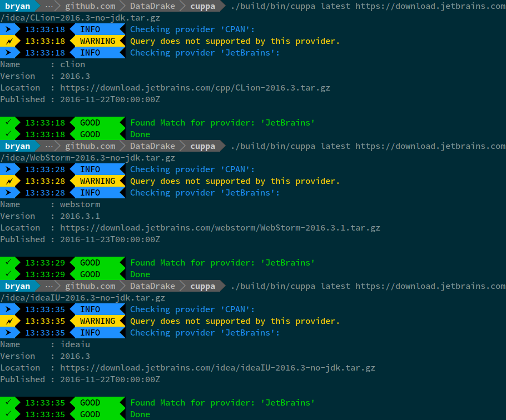
Task: Click arrow icon on 13:33:28 'JetBrains' INFO row
Action: tap(8, 192)
